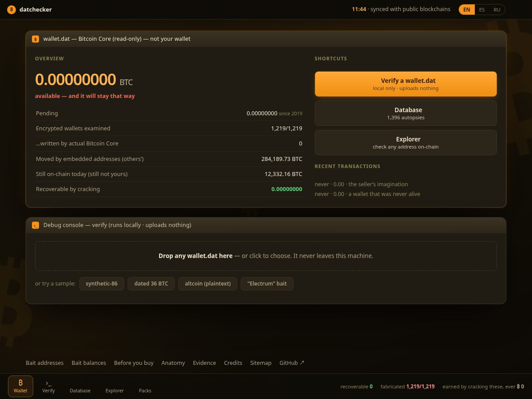
Task: Click the Verify a wallet.dat button
Action: tap(406, 84)
